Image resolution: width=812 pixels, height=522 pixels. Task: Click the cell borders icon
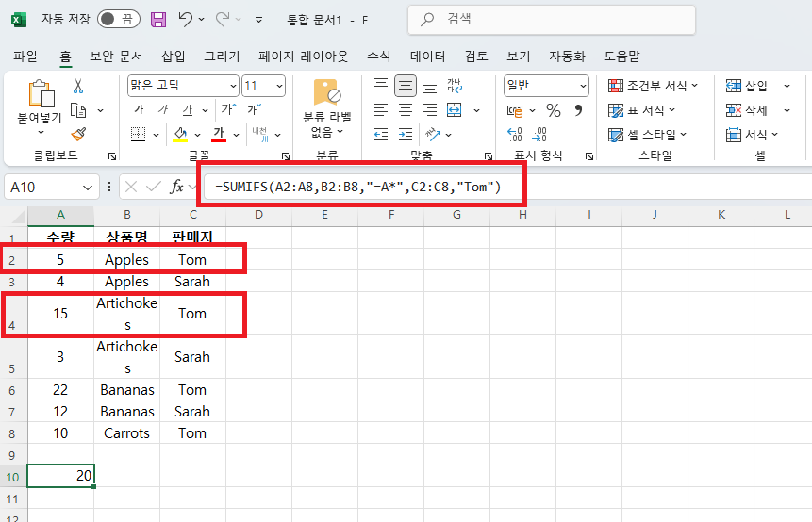click(x=139, y=135)
